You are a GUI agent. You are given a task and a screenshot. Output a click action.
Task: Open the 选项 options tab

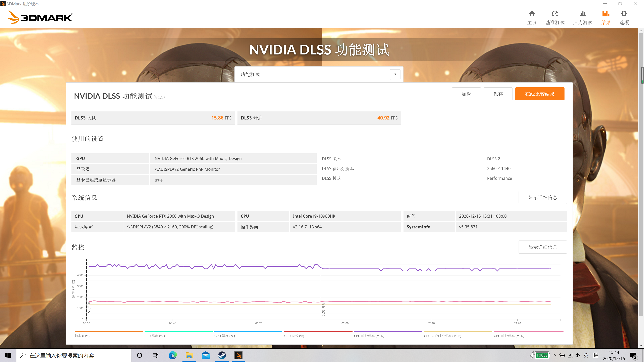[x=624, y=17]
